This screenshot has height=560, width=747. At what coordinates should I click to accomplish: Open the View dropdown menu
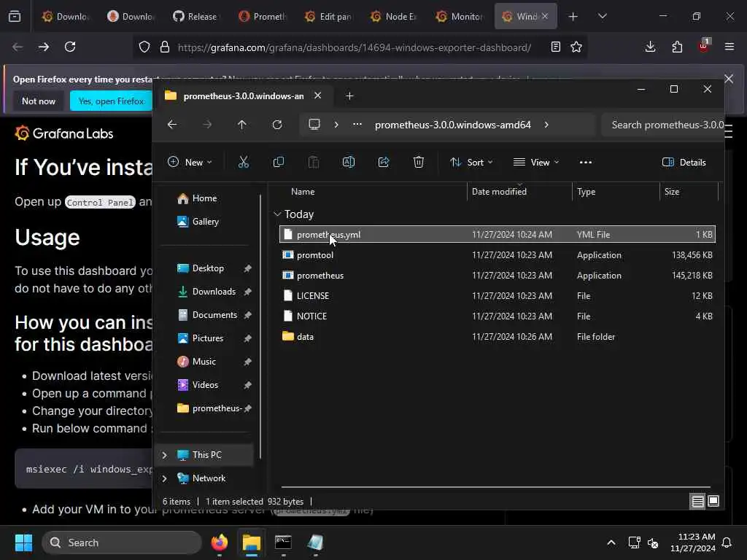[536, 163]
